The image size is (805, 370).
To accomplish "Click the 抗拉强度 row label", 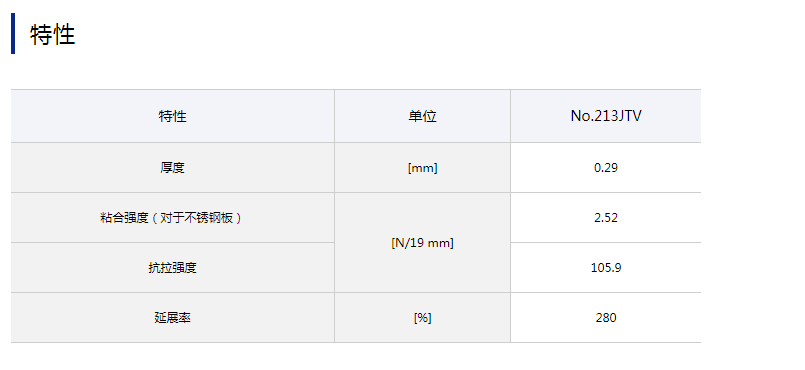I will 172,268.
